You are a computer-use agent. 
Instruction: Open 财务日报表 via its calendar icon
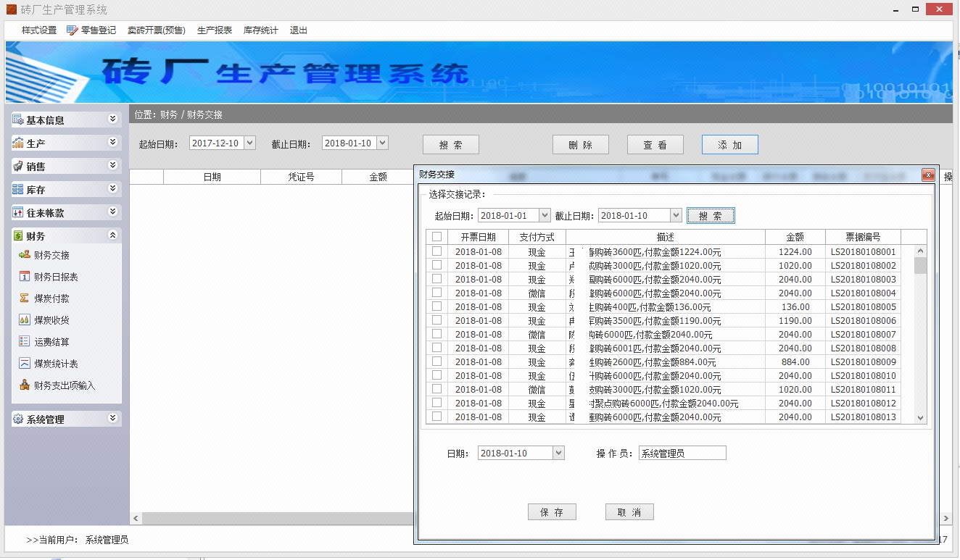coord(24,277)
